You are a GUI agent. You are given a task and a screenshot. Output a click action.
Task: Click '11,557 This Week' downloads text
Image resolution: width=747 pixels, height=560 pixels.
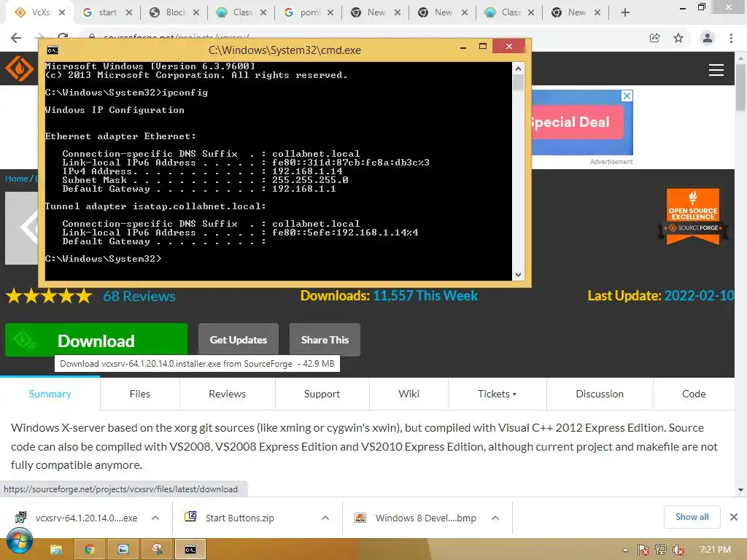point(425,296)
